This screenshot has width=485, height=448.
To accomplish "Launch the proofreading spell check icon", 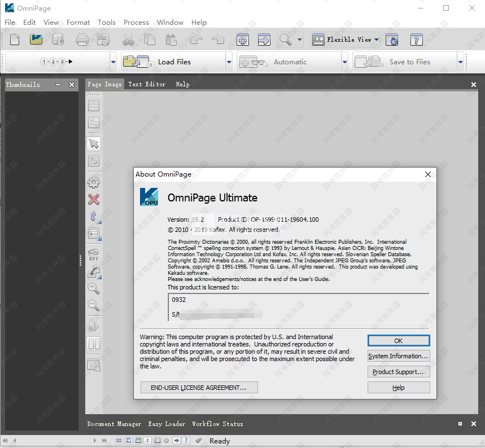I will click(x=103, y=40).
